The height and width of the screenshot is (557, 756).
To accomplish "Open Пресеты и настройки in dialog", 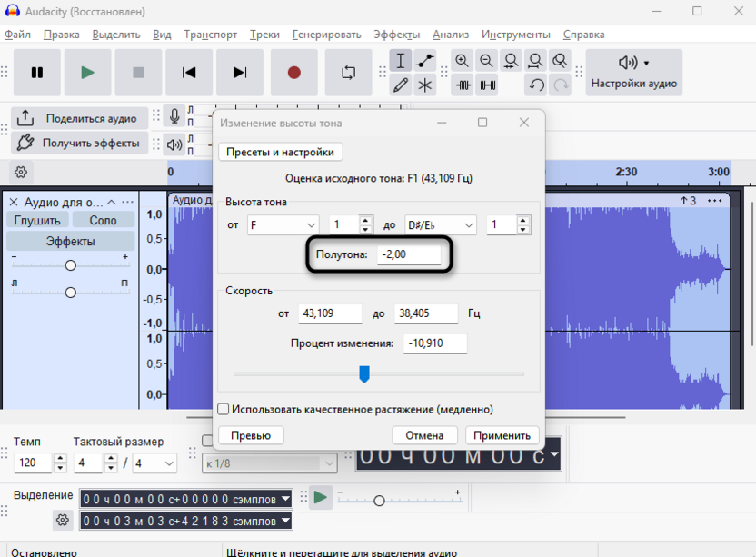I will point(280,152).
